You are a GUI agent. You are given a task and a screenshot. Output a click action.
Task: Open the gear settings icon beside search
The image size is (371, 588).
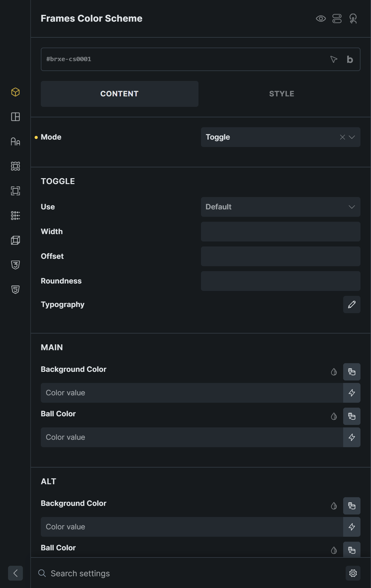353,573
